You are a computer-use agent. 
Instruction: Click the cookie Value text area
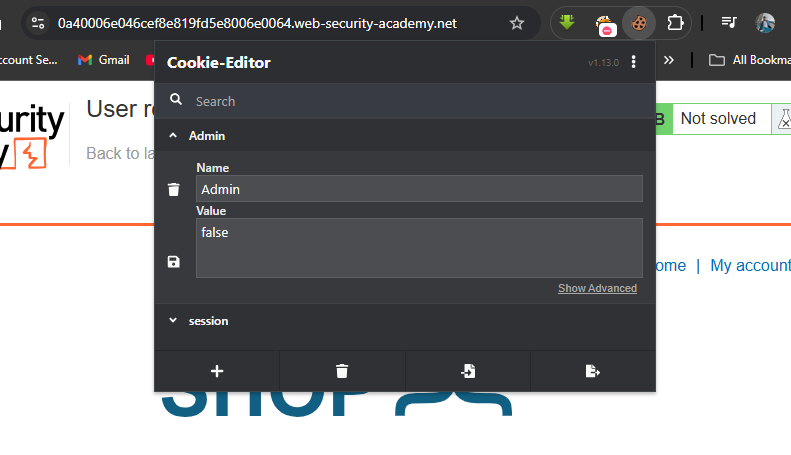(419, 248)
